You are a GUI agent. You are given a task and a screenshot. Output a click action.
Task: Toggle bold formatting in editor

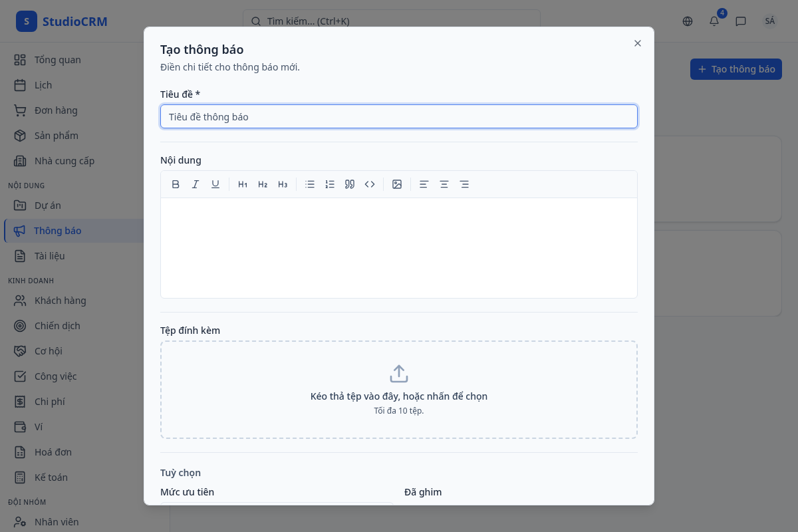176,184
